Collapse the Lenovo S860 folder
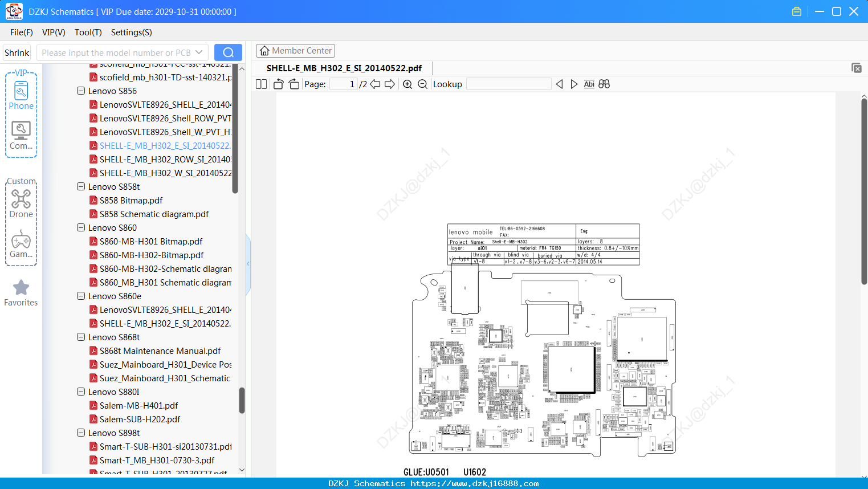This screenshot has height=489, width=868. click(x=81, y=227)
